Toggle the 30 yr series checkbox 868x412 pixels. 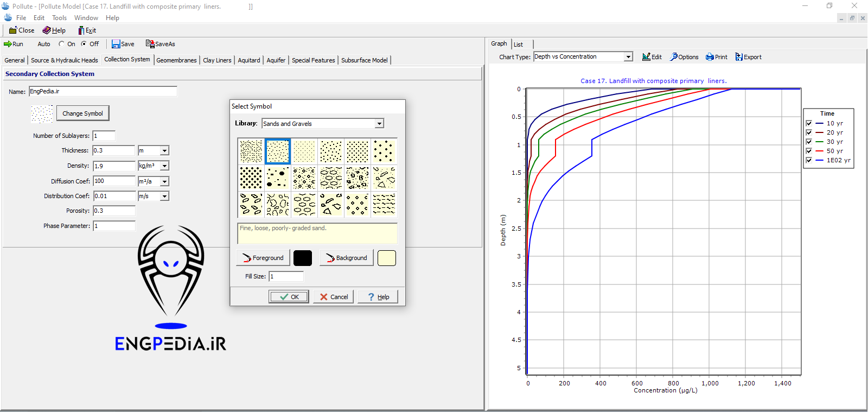point(809,142)
